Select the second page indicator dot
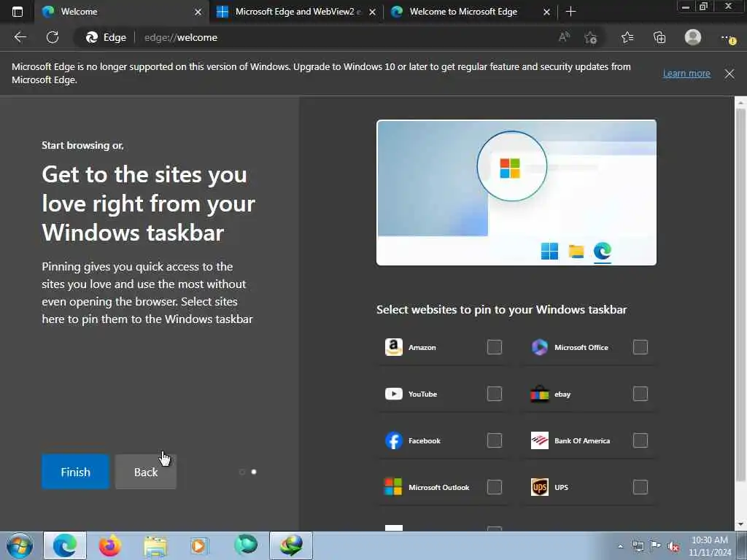Screen dimensions: 747x560 pos(254,472)
